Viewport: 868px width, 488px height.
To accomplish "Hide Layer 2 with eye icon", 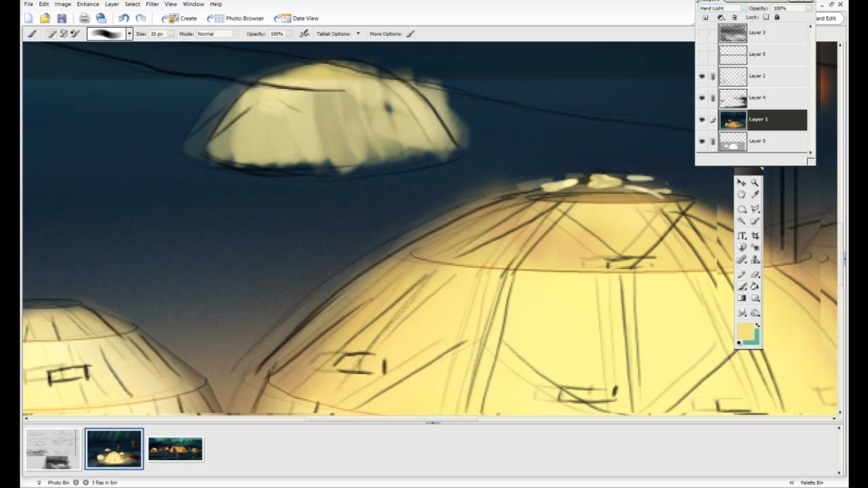I will [x=702, y=76].
